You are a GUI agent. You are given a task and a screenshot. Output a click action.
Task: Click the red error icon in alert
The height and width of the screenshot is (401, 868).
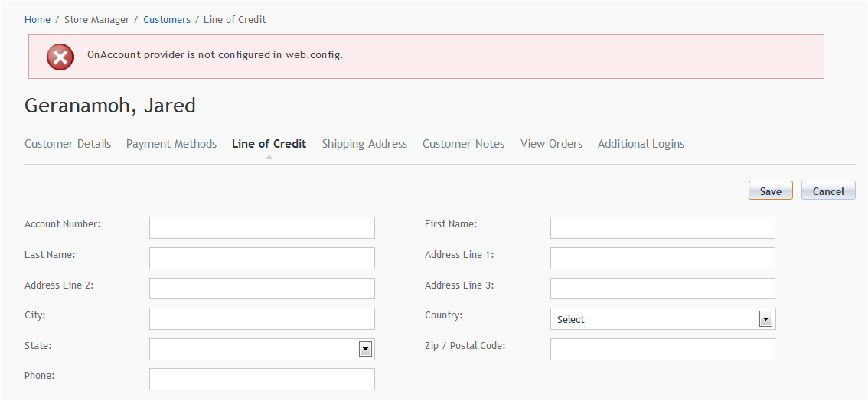click(x=60, y=57)
